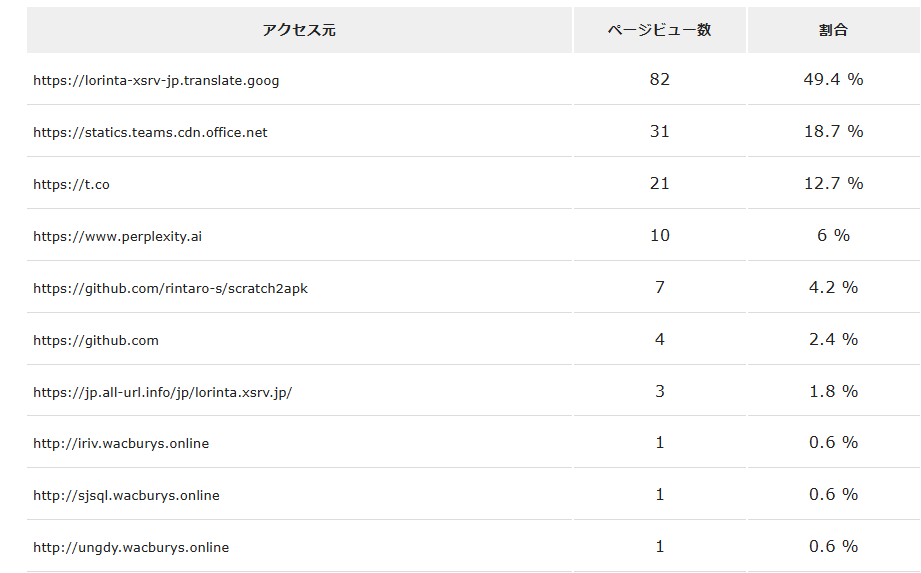Screen dimensions: 921x573
Task: Click the 12.7 % ratio cell
Action: point(833,183)
